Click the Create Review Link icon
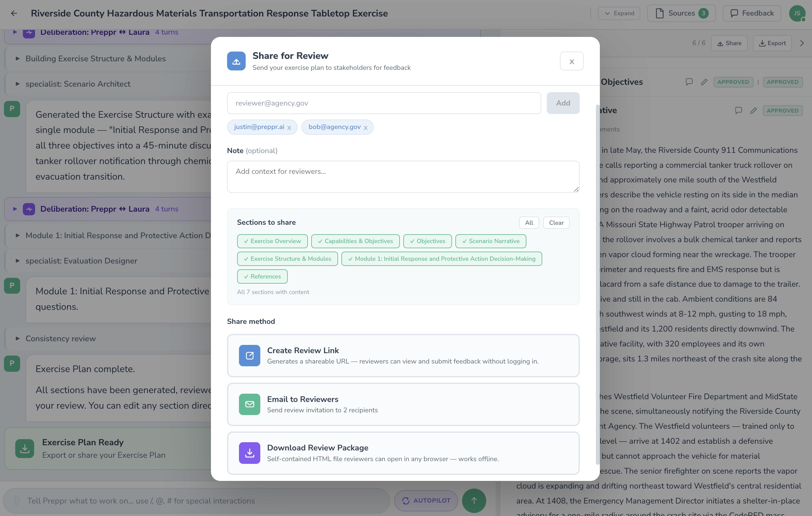The width and height of the screenshot is (812, 516). (249, 355)
